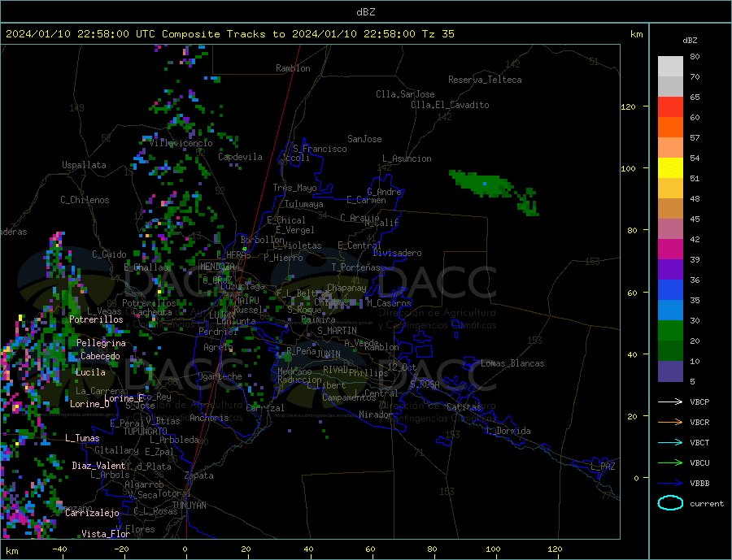Click the blue VBBB arrow icon

point(670,483)
